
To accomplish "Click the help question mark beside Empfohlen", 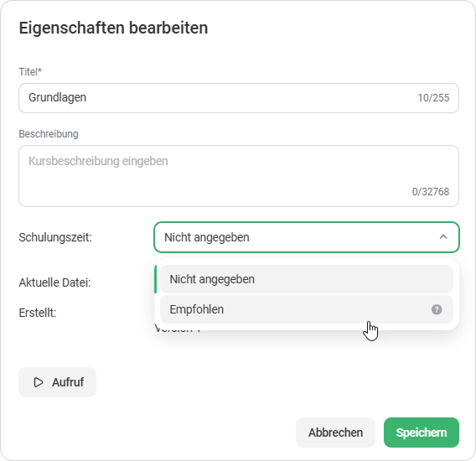I will pyautogui.click(x=437, y=309).
